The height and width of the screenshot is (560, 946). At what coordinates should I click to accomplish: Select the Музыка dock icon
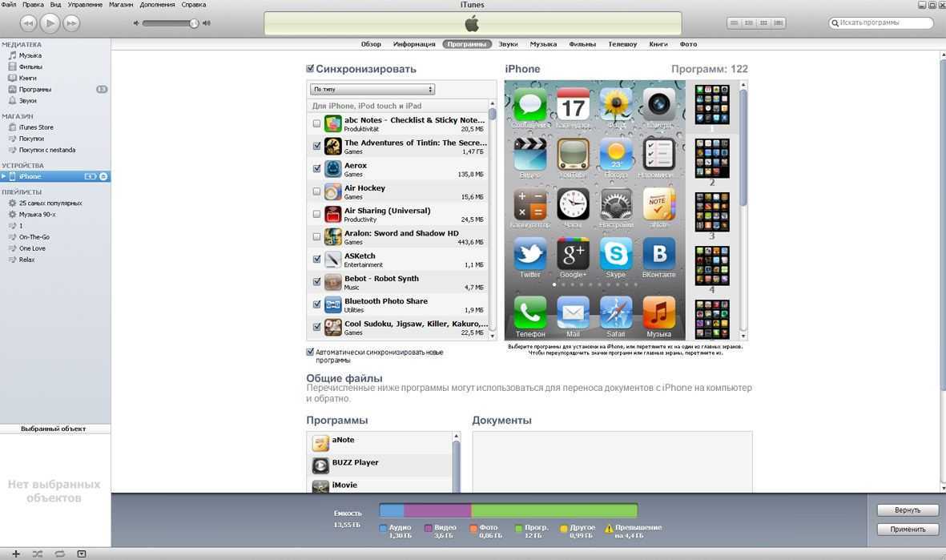[658, 312]
